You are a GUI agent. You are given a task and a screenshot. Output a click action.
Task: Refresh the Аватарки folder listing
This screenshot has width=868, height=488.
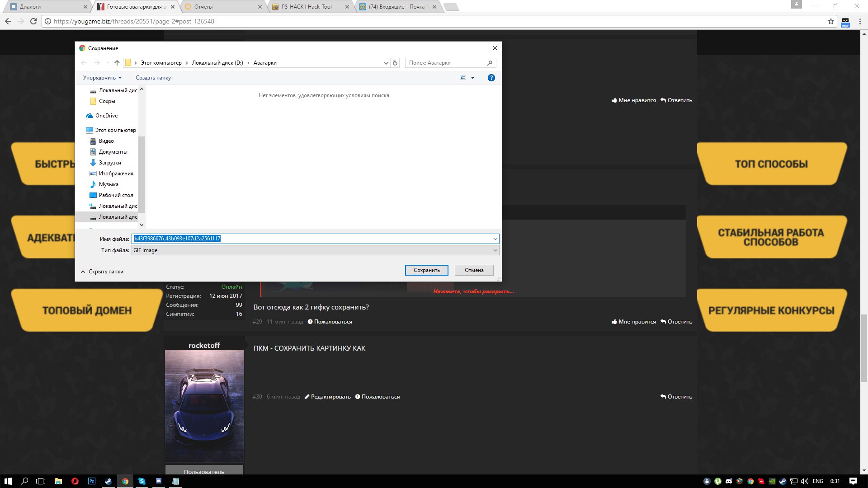coord(395,63)
